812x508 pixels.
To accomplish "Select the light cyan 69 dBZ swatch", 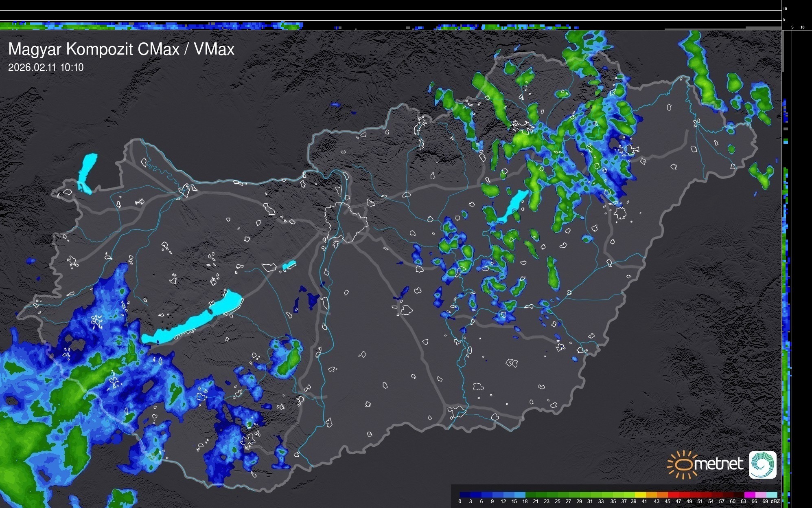I will [x=771, y=495].
